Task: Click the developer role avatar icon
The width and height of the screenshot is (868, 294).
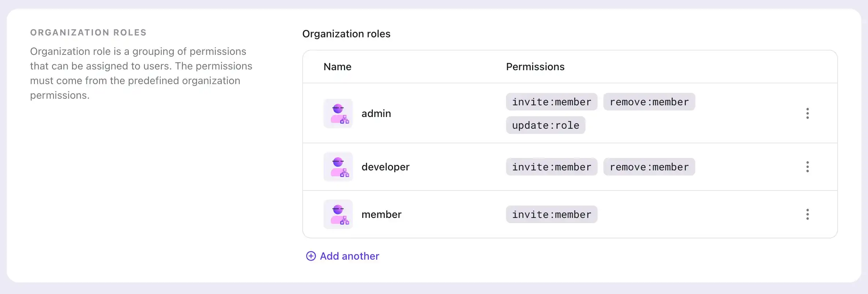Action: click(x=338, y=167)
